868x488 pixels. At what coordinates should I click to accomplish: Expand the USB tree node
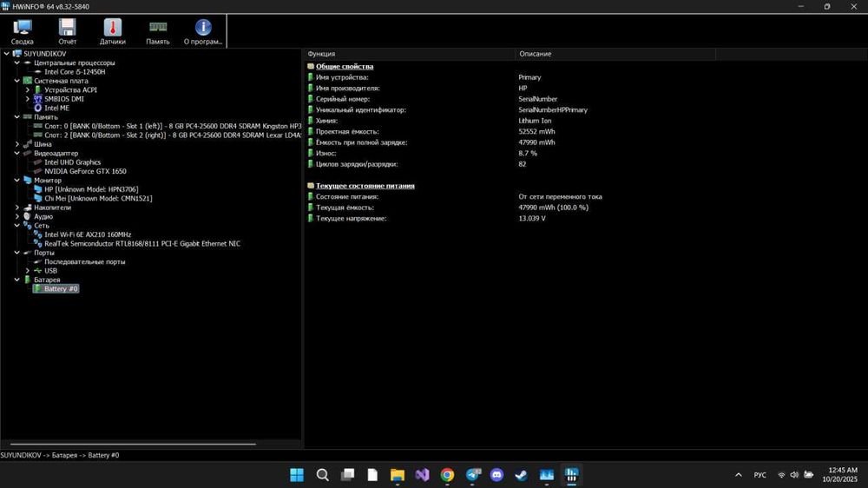pyautogui.click(x=28, y=270)
